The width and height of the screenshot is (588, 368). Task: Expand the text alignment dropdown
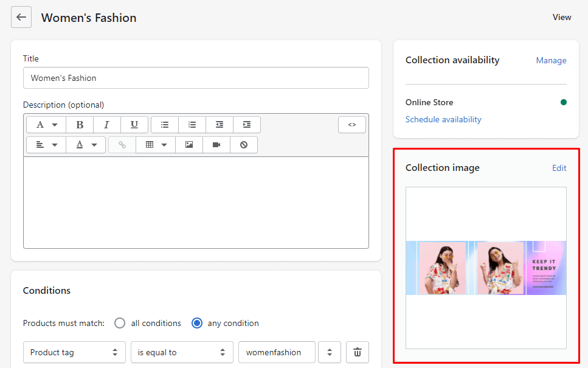46,145
